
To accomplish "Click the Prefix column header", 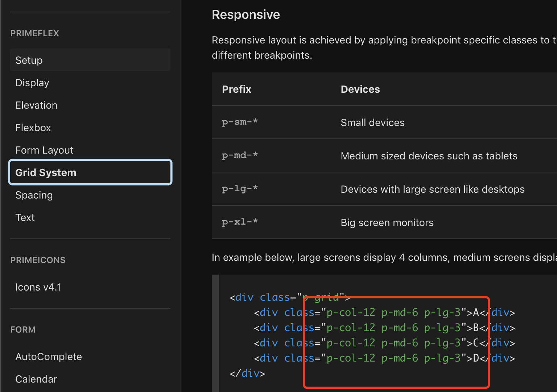I will pos(236,89).
